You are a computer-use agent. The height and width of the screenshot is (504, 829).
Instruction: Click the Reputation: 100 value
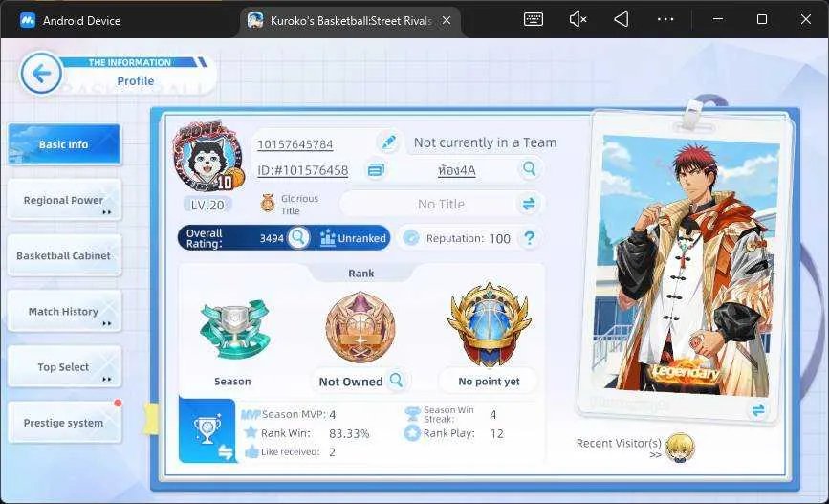pos(500,238)
